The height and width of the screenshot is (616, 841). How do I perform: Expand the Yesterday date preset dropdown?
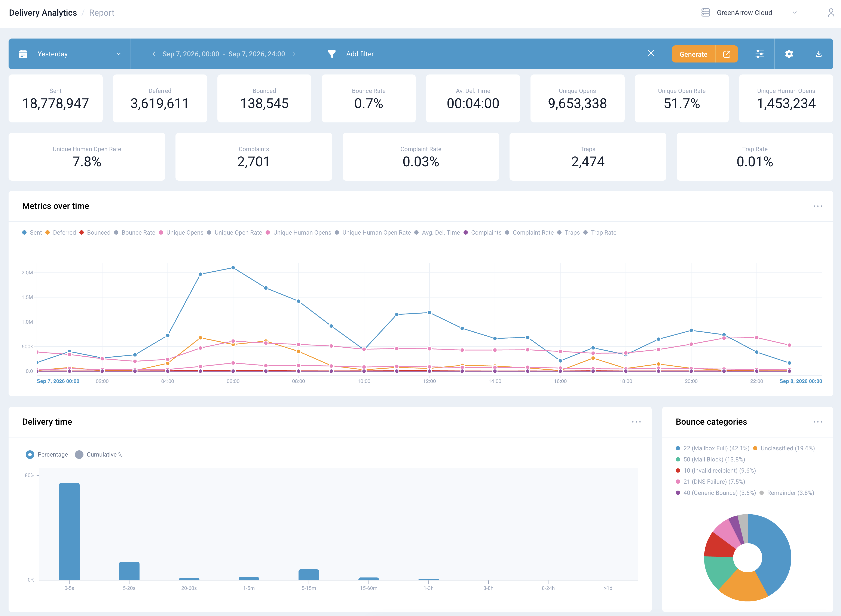[x=70, y=54]
